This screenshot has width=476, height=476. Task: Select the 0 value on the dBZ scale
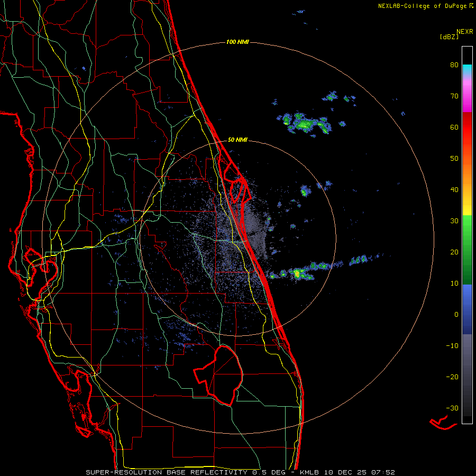point(456,315)
